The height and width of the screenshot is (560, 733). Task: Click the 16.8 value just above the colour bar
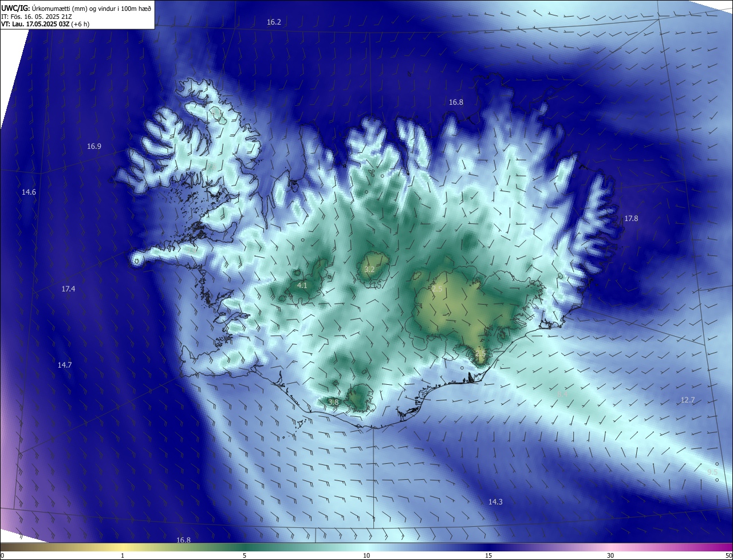pyautogui.click(x=183, y=540)
